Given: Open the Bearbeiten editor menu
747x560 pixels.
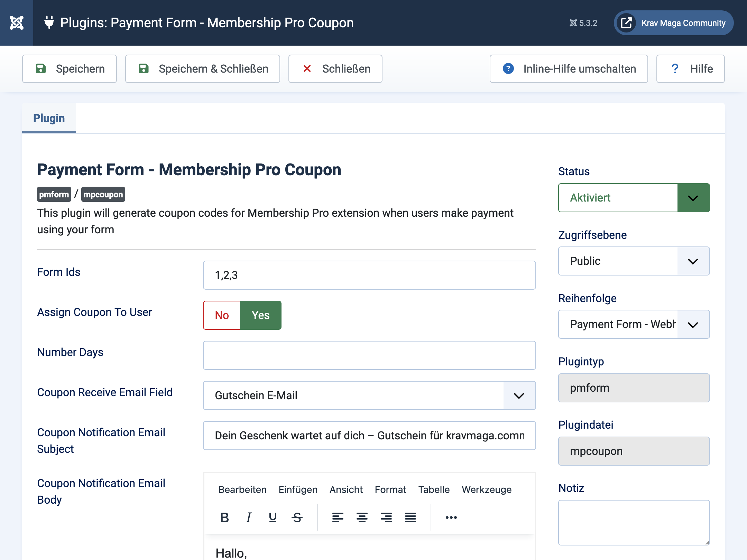Looking at the screenshot, I should click(x=242, y=489).
